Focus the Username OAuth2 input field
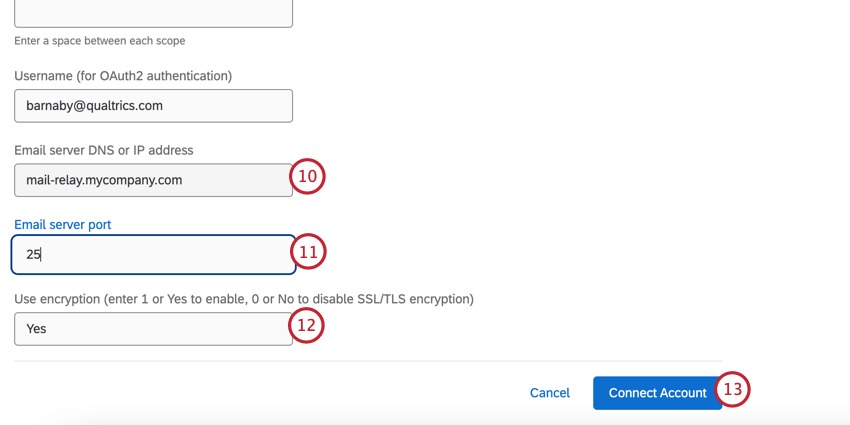 tap(153, 106)
